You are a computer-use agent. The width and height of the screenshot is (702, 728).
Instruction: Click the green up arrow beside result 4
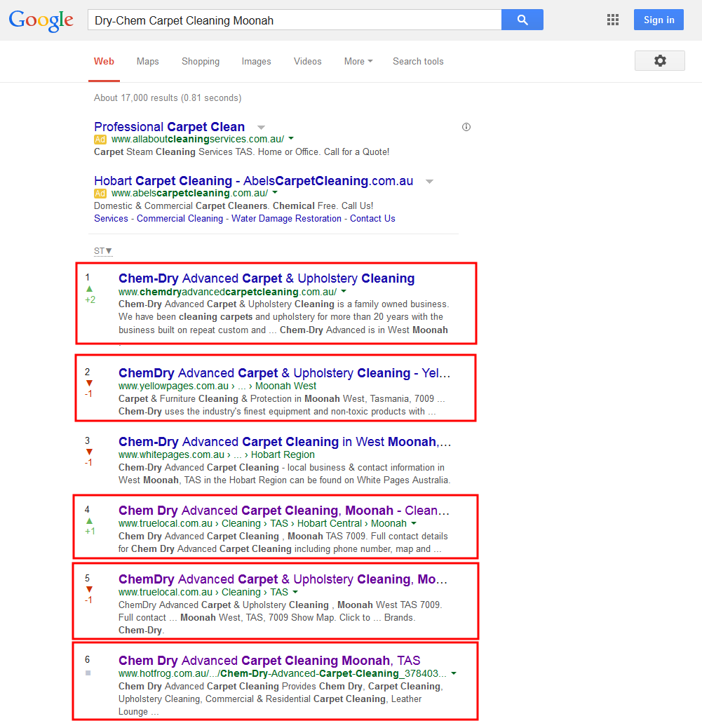click(90, 521)
